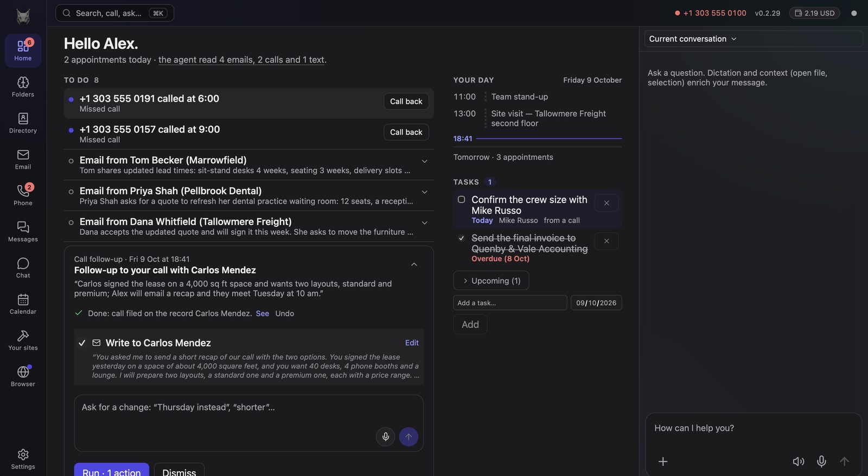This screenshot has width=868, height=476.
Task: Call back +1 303 555 0157
Action: click(x=406, y=132)
